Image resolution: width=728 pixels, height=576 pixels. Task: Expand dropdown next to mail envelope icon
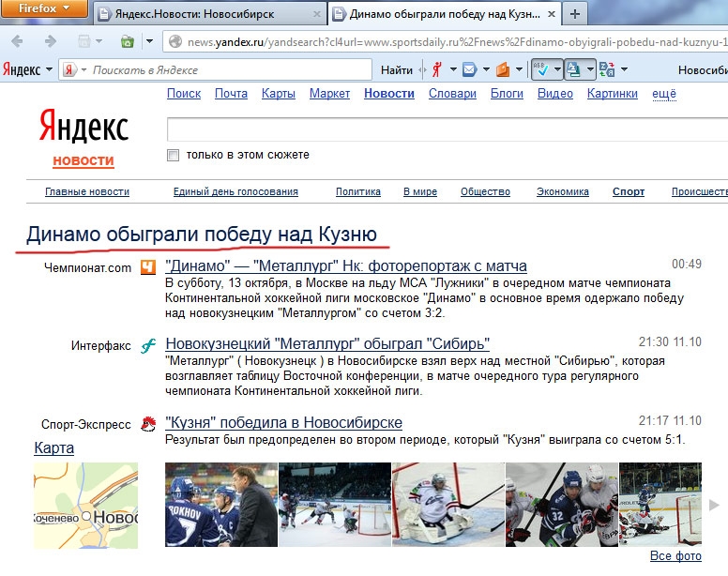coord(486,69)
